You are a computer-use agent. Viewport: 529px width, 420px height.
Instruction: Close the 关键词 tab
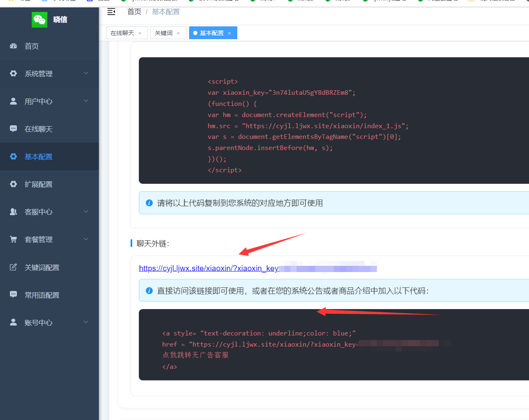178,33
